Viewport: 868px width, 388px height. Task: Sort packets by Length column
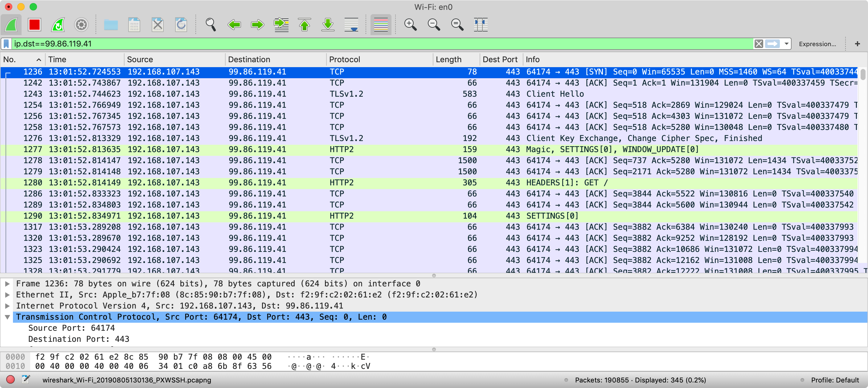point(456,59)
